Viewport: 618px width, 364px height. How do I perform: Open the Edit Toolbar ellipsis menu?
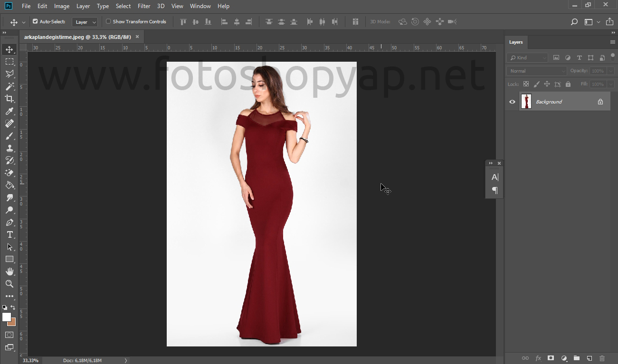(x=9, y=296)
